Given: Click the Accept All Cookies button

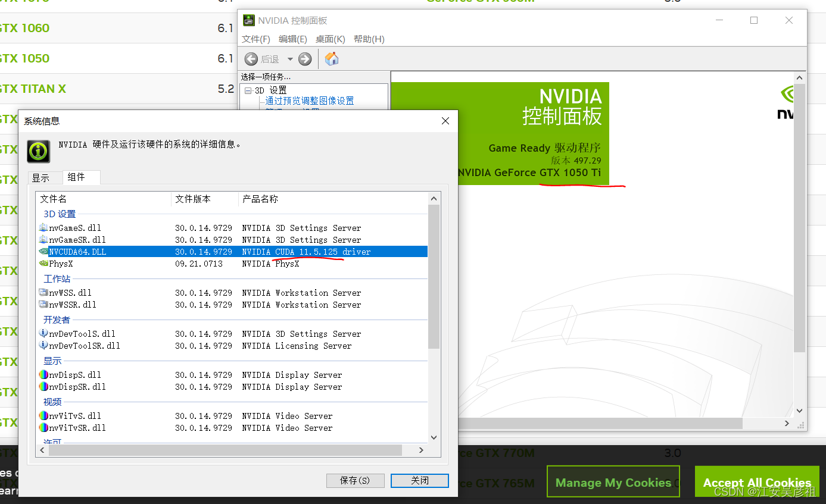Looking at the screenshot, I should pyautogui.click(x=757, y=483).
